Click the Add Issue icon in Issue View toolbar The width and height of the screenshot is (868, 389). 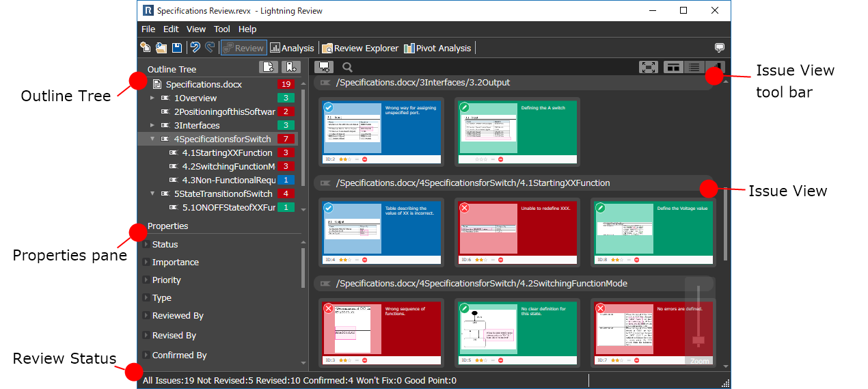click(x=324, y=67)
